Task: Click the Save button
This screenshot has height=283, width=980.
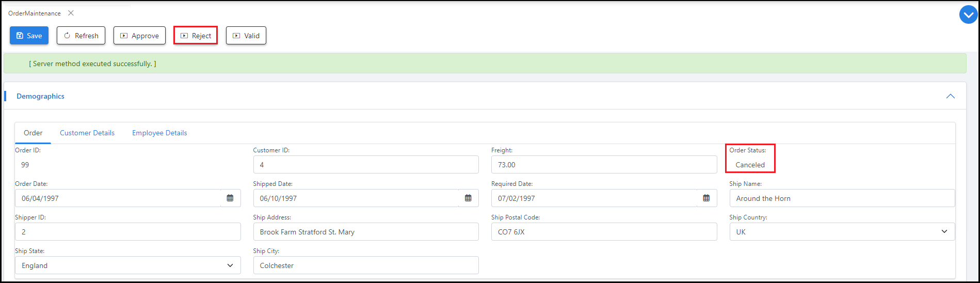Action: [x=29, y=36]
